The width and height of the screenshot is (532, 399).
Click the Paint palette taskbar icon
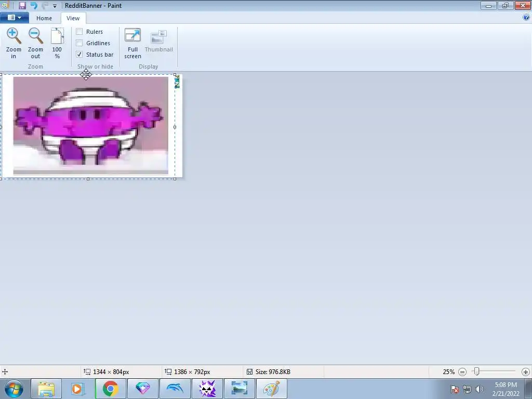pyautogui.click(x=272, y=389)
